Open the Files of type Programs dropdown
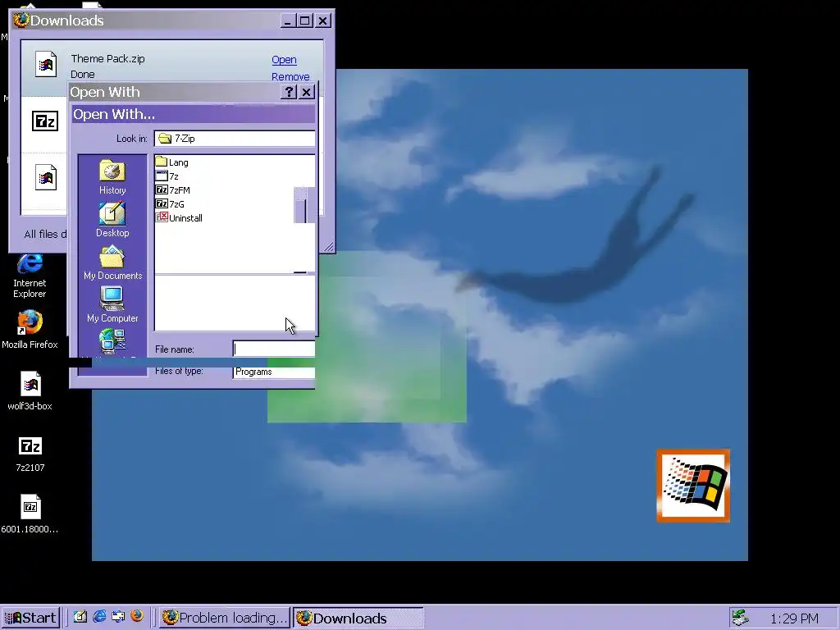The width and height of the screenshot is (840, 630). (x=274, y=372)
